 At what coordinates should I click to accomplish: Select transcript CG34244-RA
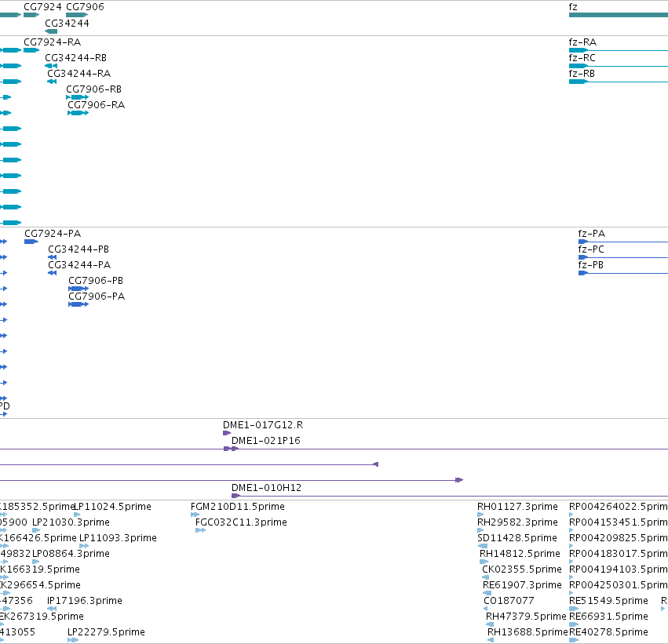point(78,74)
